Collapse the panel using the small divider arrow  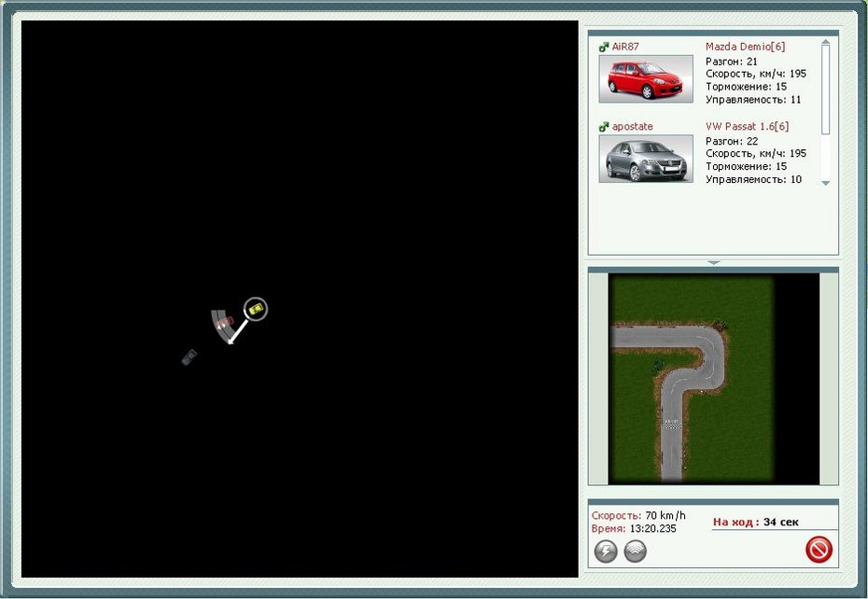click(714, 262)
